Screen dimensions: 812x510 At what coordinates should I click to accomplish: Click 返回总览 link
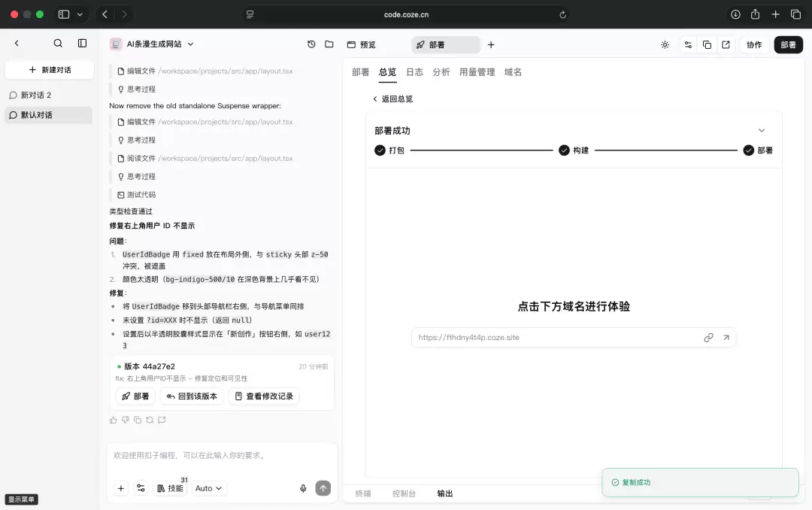pos(392,99)
